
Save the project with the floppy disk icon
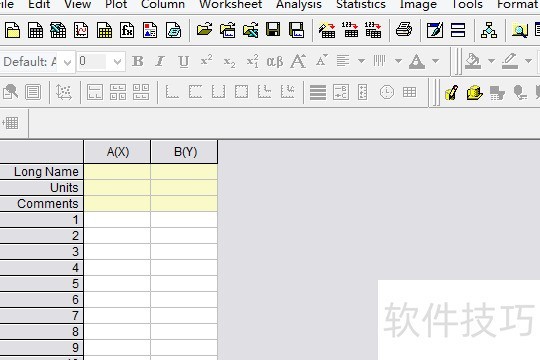coord(273,30)
